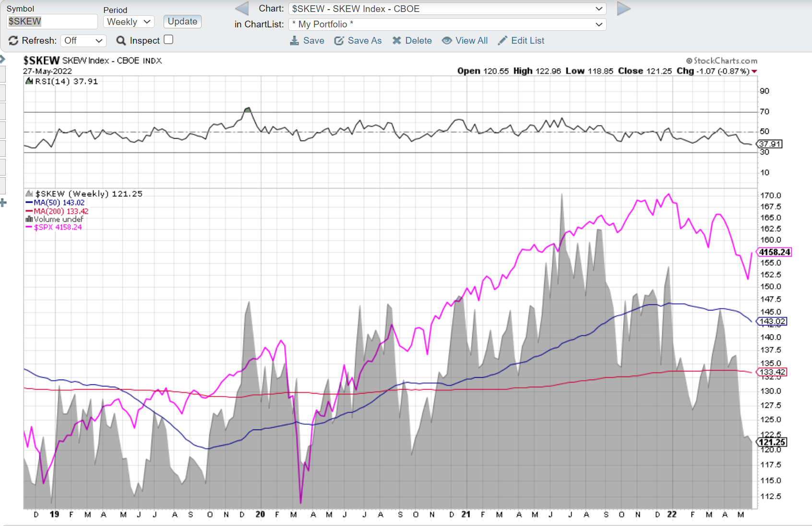Click the View All eye icon
Viewport: 812px width, 526px height.
pyautogui.click(x=447, y=41)
